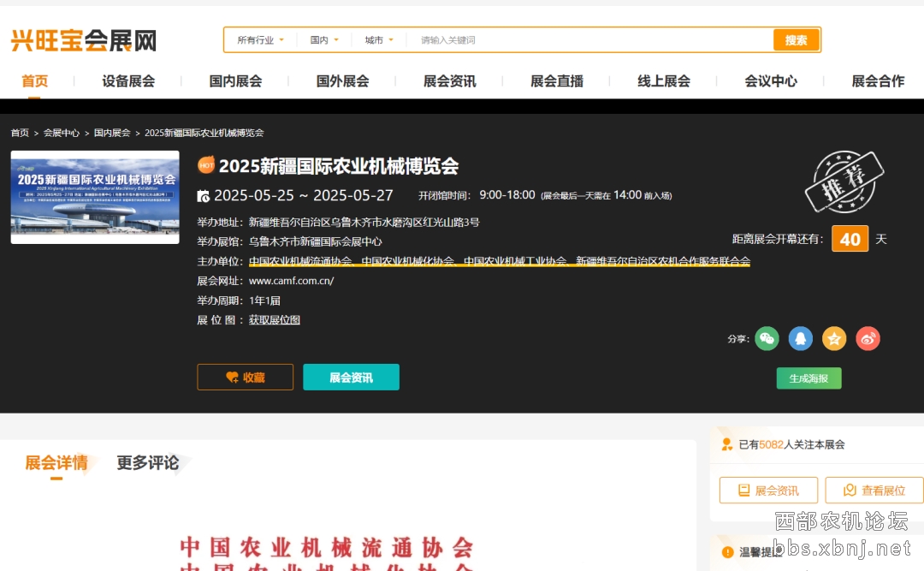Click the 1年1届 cycle text

click(264, 300)
